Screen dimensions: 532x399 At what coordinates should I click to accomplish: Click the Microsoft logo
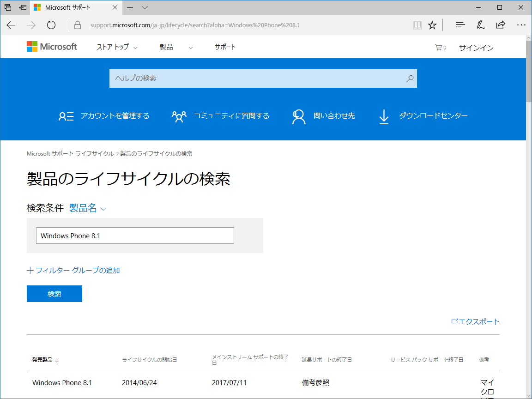pyautogui.click(x=52, y=46)
